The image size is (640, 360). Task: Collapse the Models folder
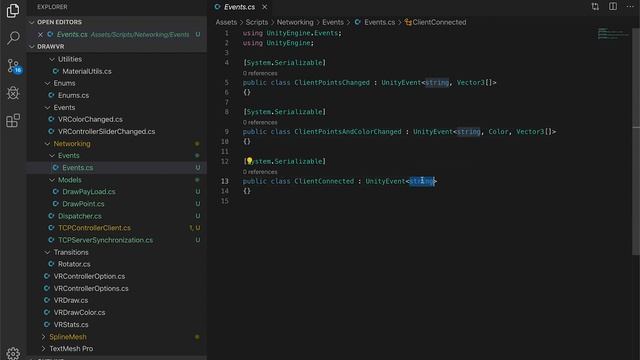[52, 180]
